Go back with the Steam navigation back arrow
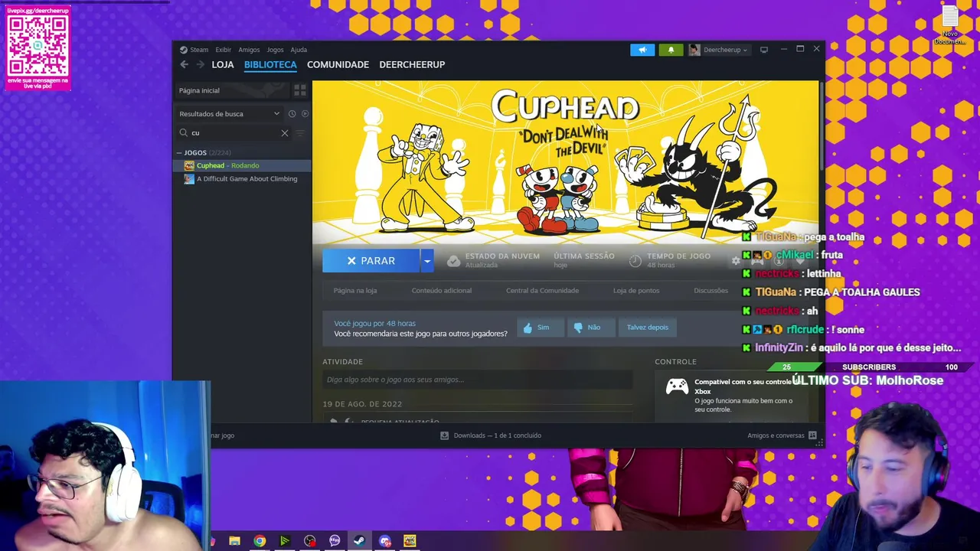Image resolution: width=980 pixels, height=551 pixels. (184, 64)
